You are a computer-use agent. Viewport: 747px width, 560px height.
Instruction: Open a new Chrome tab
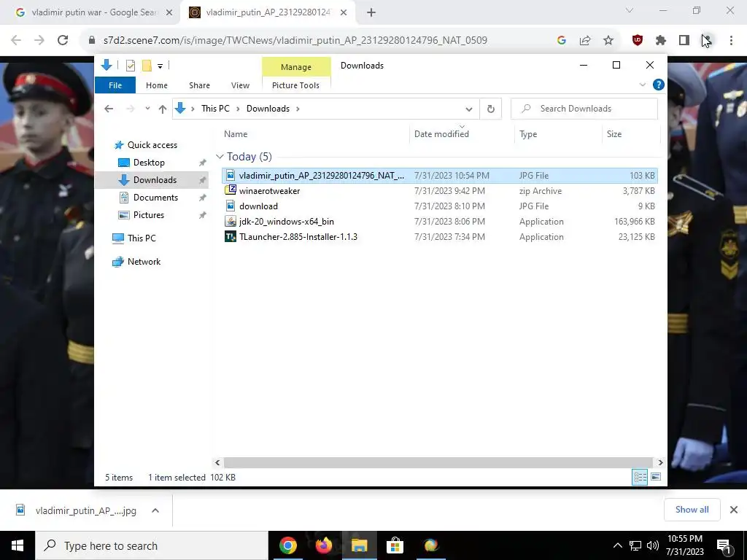(x=371, y=13)
